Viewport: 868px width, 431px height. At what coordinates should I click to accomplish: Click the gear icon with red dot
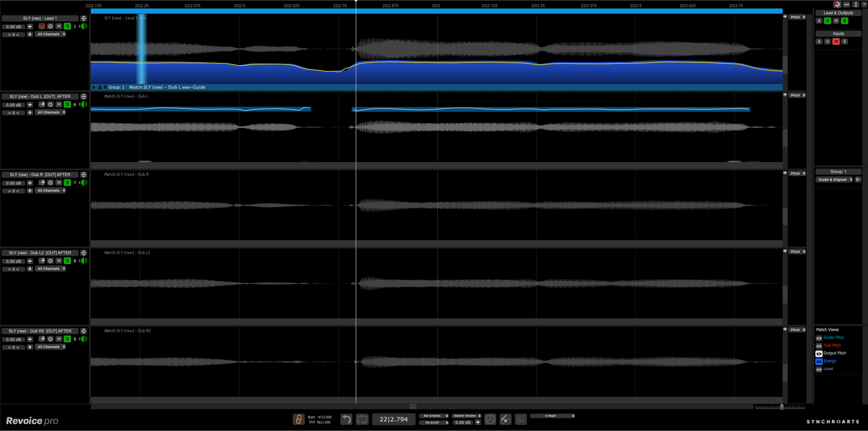point(837,4)
